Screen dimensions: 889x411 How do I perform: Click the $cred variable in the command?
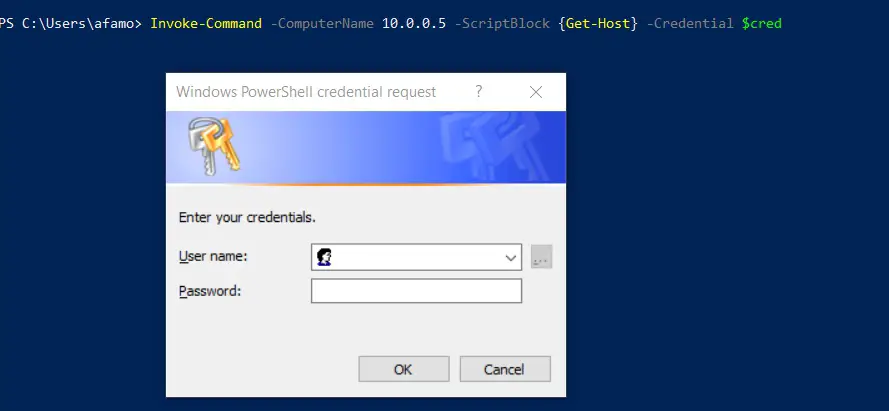761,23
